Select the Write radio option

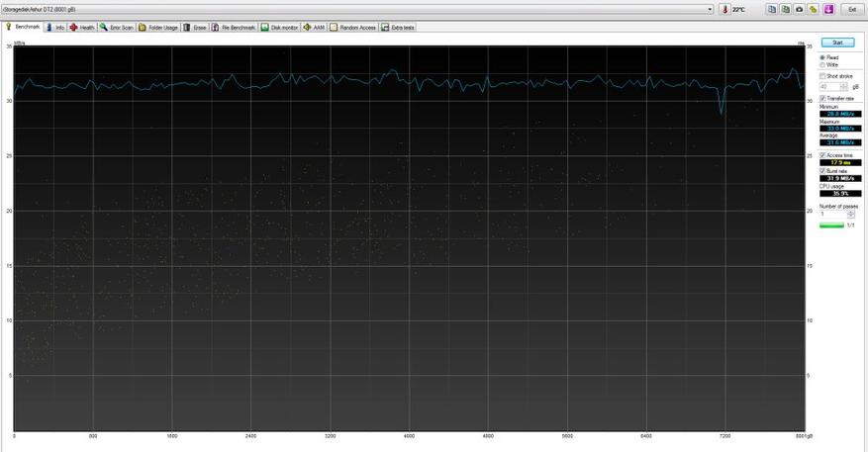coord(828,64)
